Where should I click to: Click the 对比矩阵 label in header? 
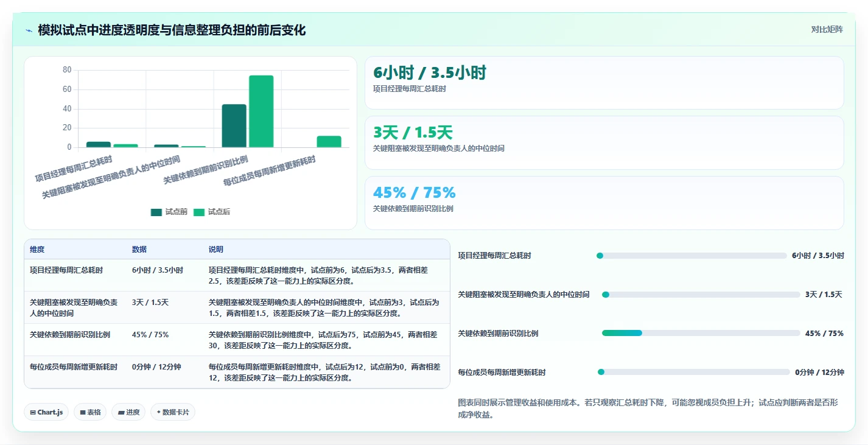click(827, 29)
